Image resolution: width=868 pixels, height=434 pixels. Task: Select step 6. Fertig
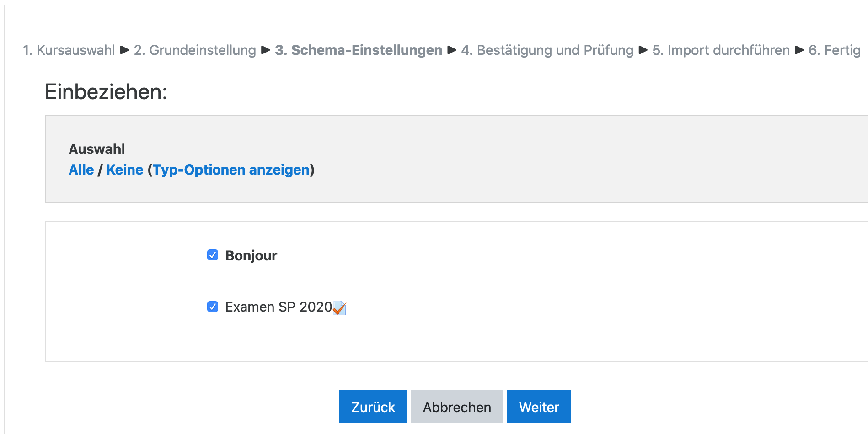(834, 50)
